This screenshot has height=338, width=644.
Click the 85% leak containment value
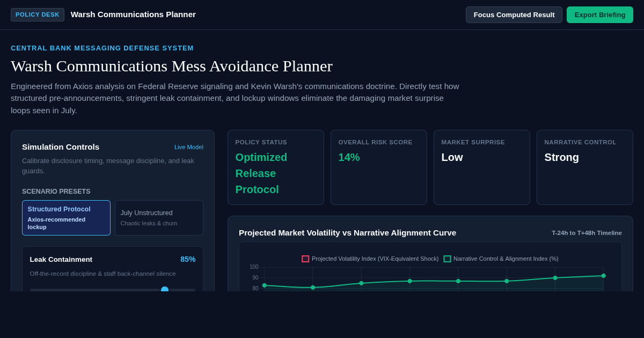point(188,259)
